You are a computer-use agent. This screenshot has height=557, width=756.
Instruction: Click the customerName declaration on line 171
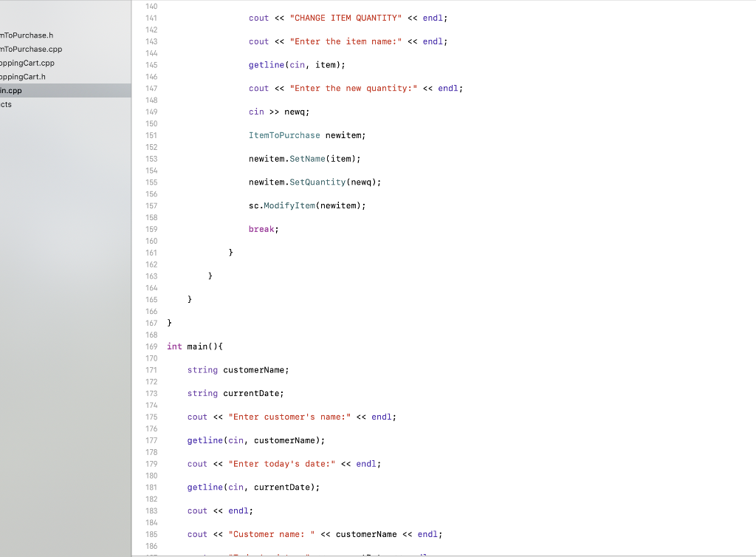[251, 369]
